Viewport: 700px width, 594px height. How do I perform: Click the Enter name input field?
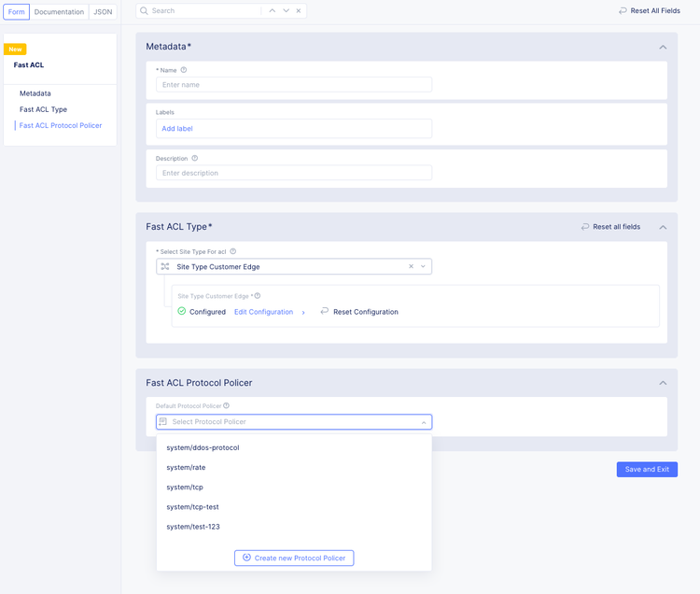[x=294, y=85]
